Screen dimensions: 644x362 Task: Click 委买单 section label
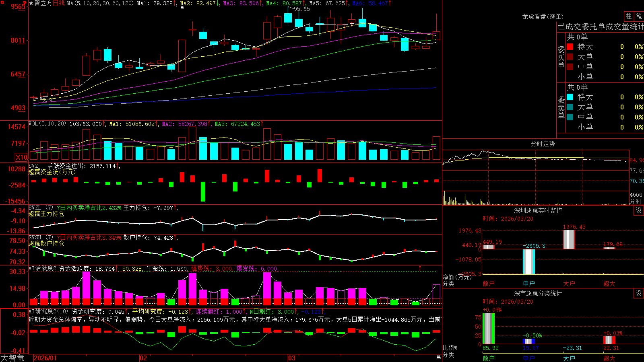tap(561, 57)
